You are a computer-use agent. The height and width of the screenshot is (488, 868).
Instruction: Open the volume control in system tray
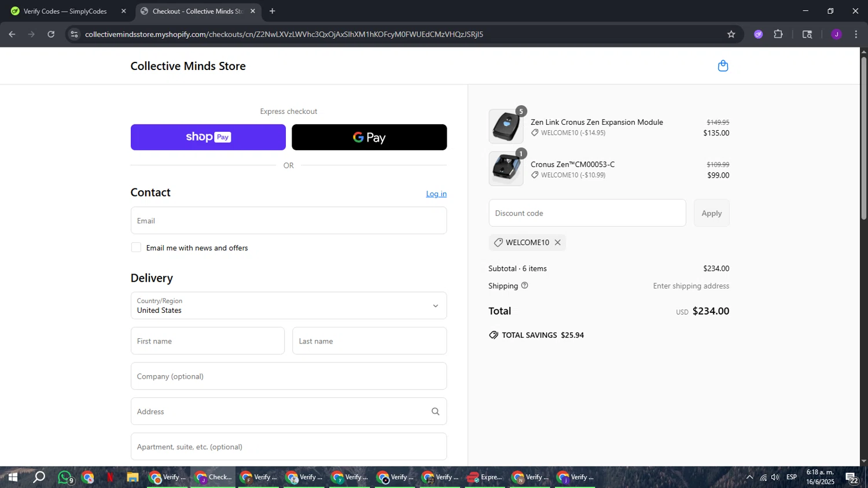[775, 478]
